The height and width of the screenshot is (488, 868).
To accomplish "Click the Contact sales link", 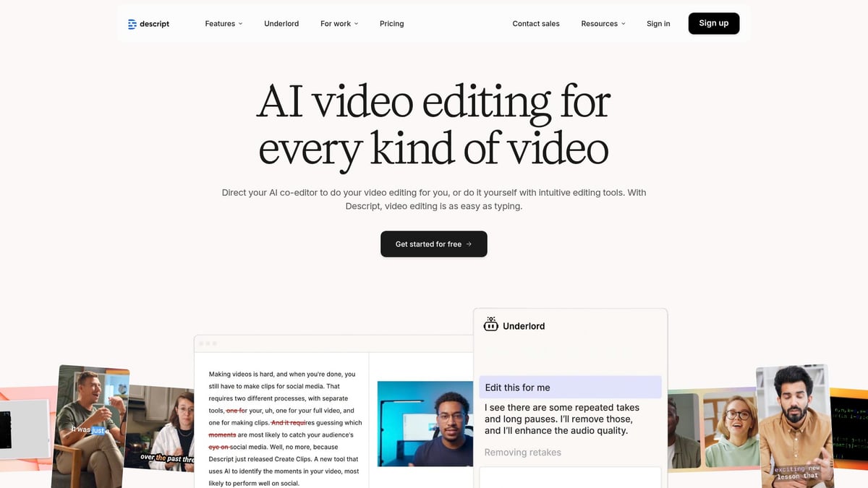I will click(535, 23).
